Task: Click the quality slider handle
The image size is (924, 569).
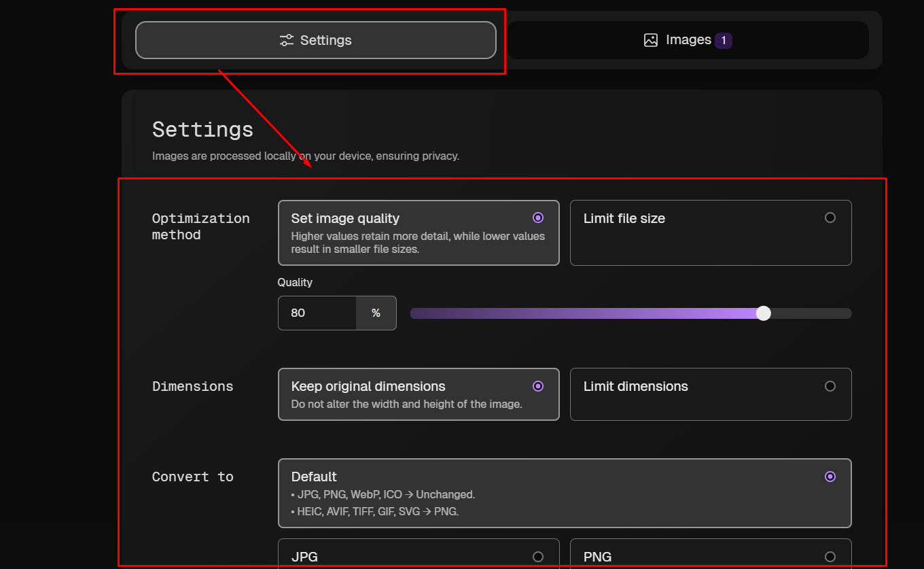Action: click(x=764, y=313)
